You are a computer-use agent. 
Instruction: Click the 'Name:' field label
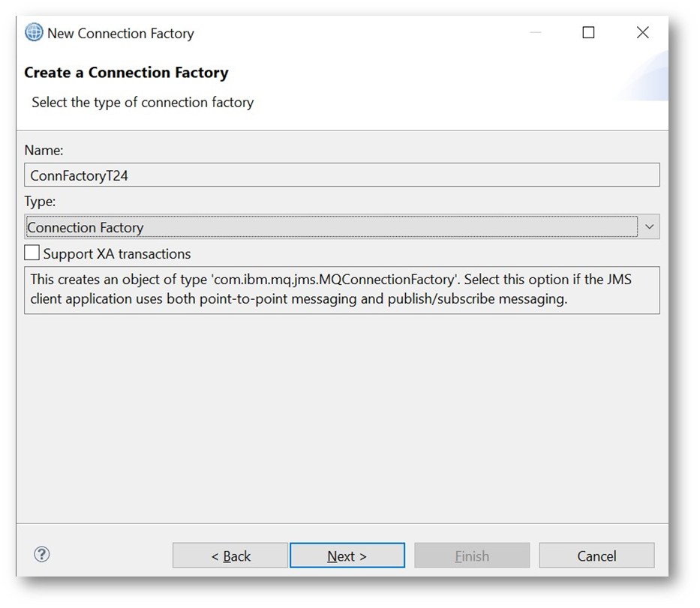[x=44, y=151]
